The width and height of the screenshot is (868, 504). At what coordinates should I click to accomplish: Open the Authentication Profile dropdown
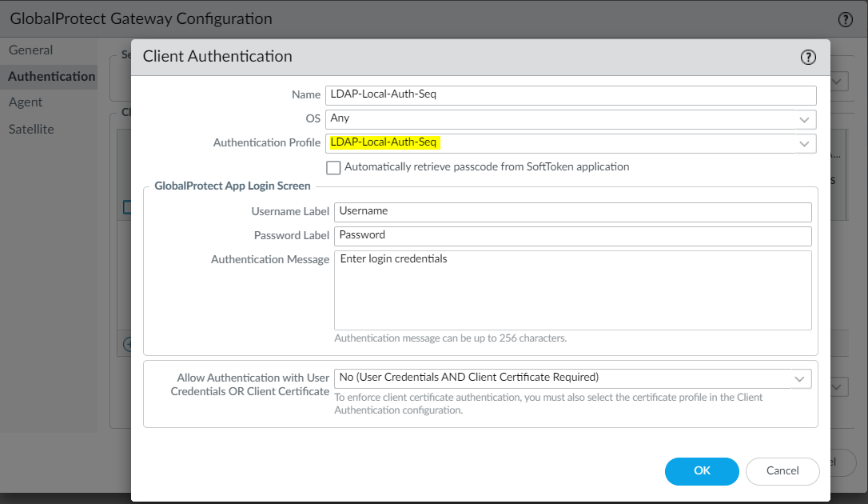click(806, 142)
